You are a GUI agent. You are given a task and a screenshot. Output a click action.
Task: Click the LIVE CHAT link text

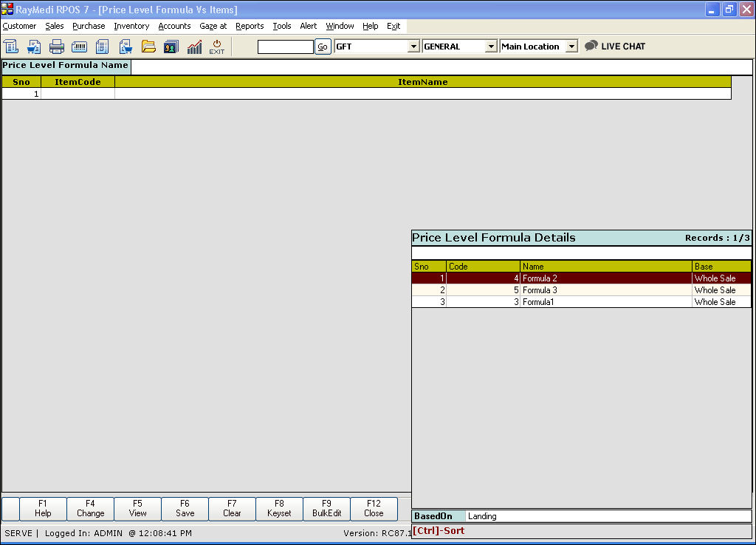click(x=623, y=47)
